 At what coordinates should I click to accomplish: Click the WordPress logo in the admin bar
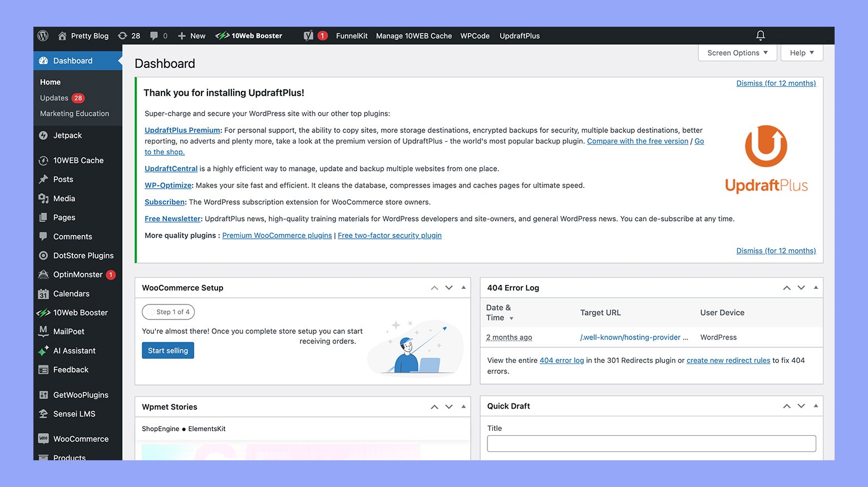43,36
